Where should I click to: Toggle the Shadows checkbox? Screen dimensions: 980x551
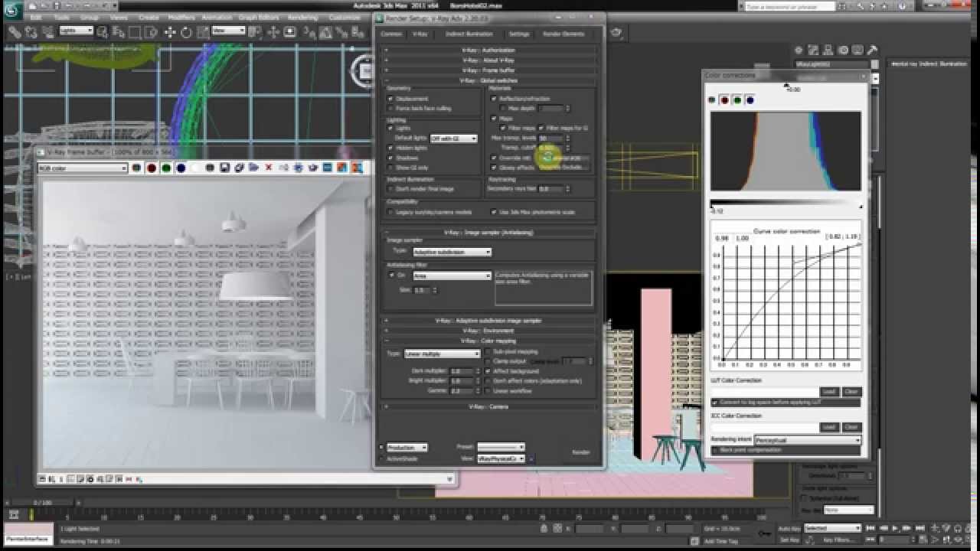390,158
